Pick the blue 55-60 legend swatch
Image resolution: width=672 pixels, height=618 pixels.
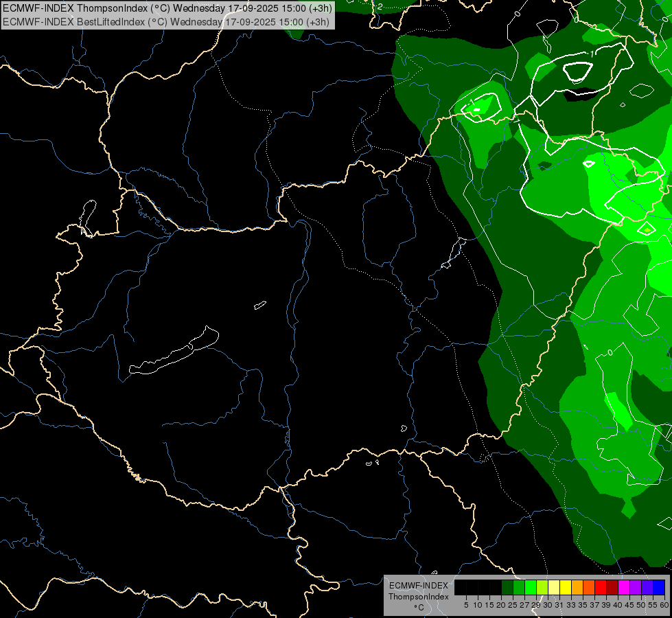658,588
